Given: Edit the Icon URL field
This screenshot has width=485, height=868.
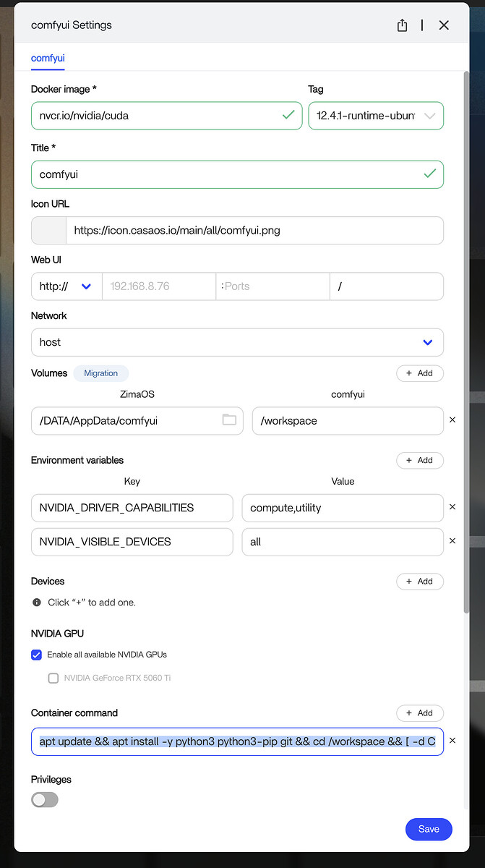Looking at the screenshot, I should coord(254,231).
